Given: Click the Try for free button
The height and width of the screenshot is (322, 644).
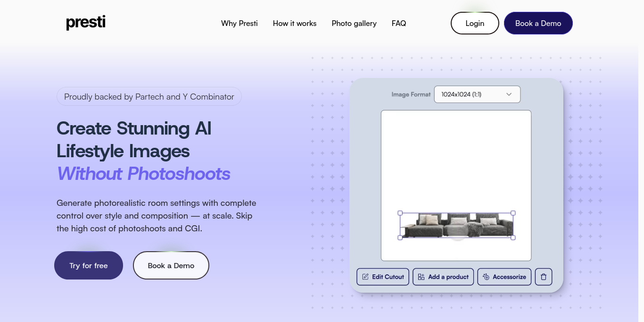Looking at the screenshot, I should coord(88,265).
